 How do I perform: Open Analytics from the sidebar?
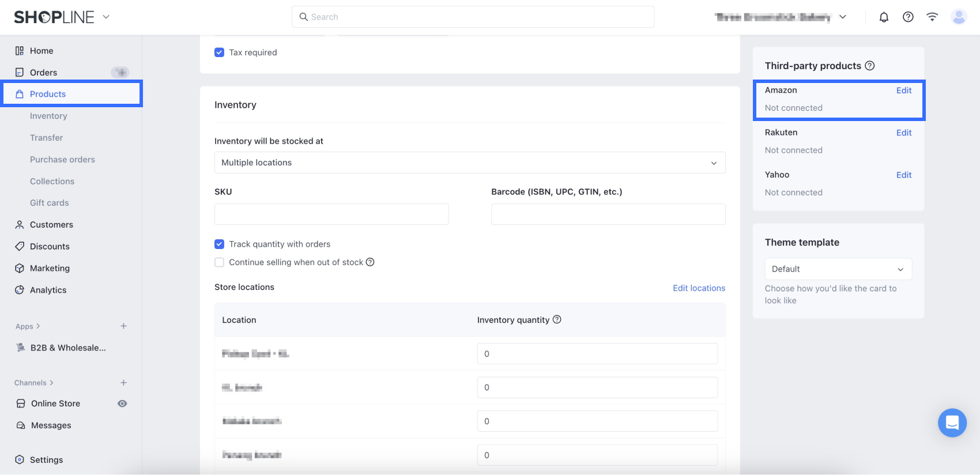pyautogui.click(x=48, y=290)
